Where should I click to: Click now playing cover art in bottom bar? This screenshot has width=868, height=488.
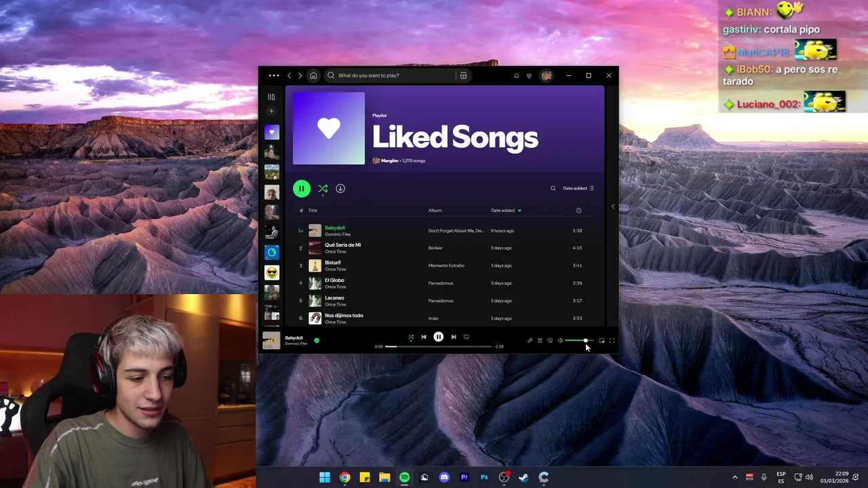click(271, 340)
